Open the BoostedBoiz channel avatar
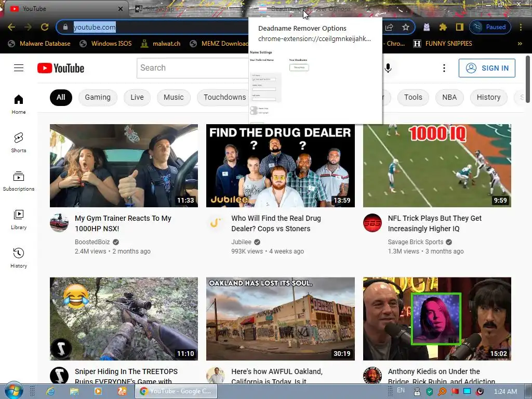The width and height of the screenshot is (532, 399). (x=59, y=222)
